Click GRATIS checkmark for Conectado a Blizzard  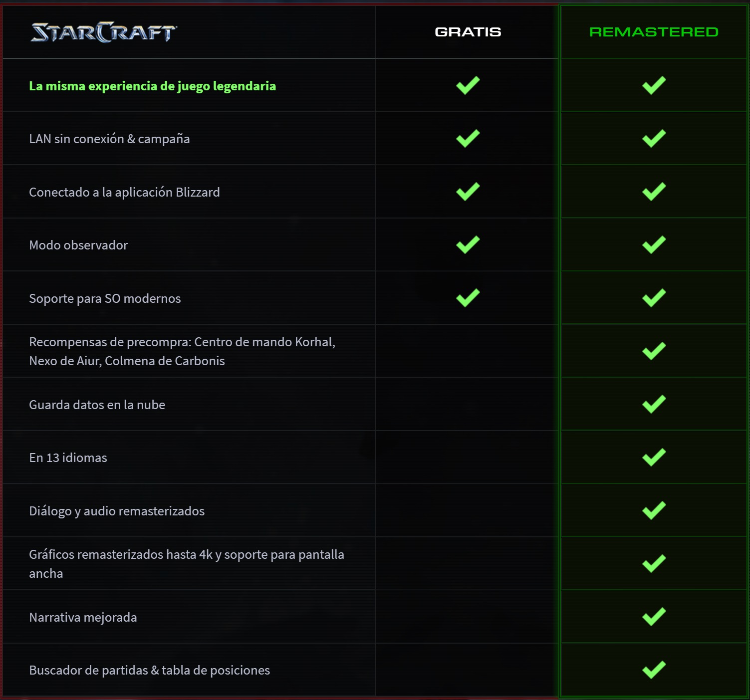click(468, 192)
